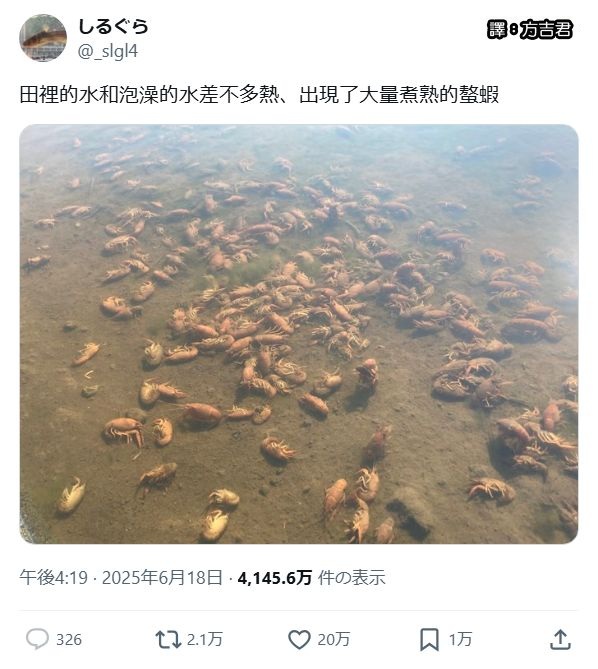Open the display name しるぐら
This screenshot has width=598, height=669.
(113, 26)
